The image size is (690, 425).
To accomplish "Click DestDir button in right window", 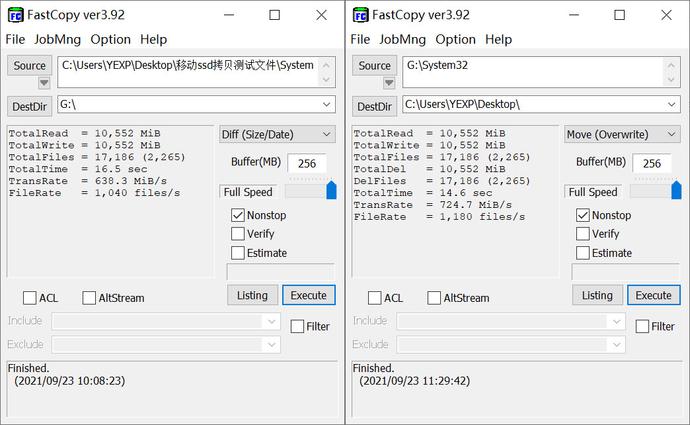I will pos(374,106).
